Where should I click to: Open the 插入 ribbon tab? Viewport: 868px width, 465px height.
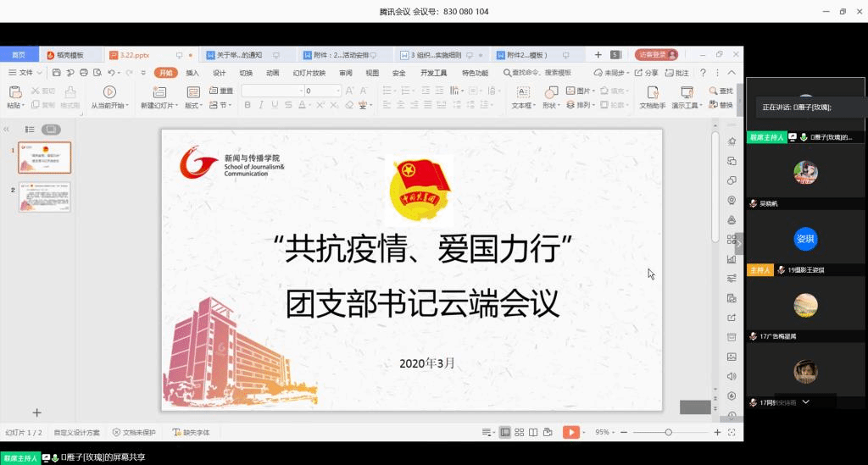click(192, 73)
